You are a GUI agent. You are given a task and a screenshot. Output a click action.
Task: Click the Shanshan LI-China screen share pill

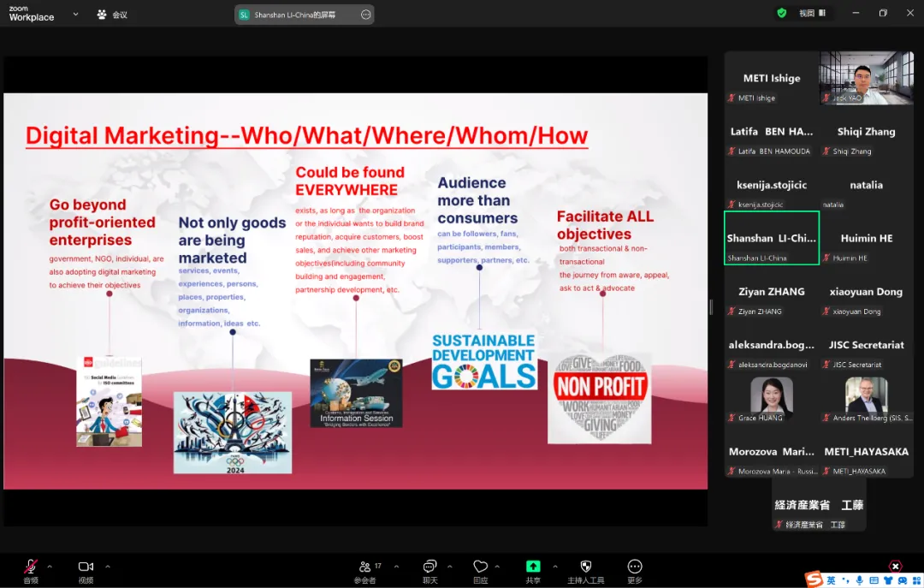304,15
